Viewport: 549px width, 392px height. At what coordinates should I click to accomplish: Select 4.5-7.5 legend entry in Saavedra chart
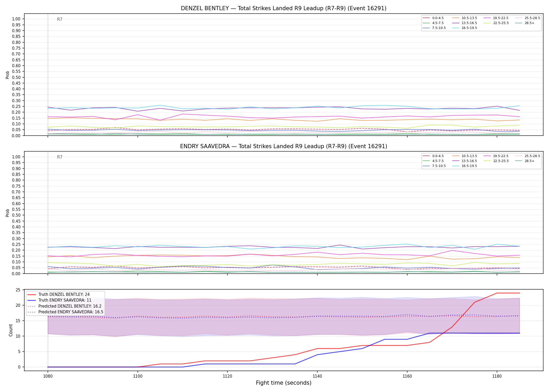coord(433,161)
